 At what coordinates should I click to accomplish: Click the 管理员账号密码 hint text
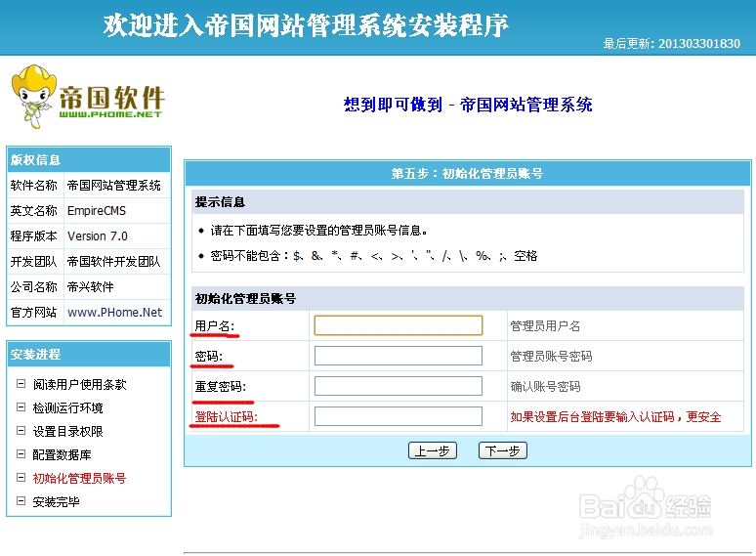(551, 357)
